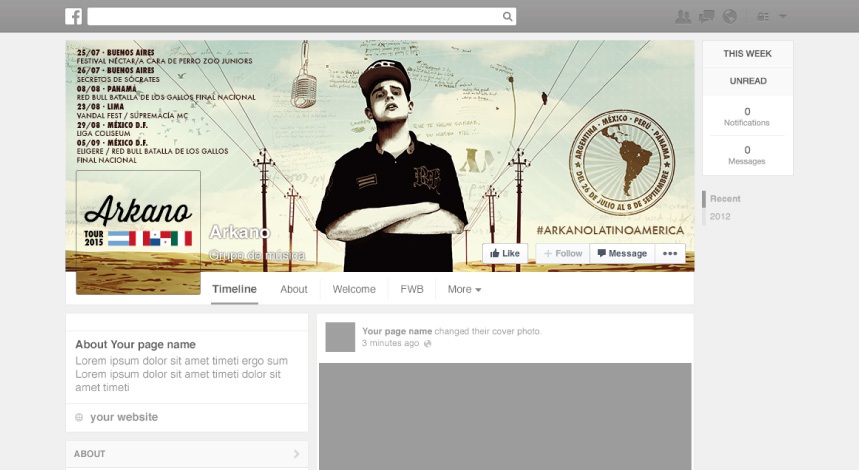Viewport: 859px width, 470px height.
Task: Open friend requests icon in top bar
Action: 683,16
